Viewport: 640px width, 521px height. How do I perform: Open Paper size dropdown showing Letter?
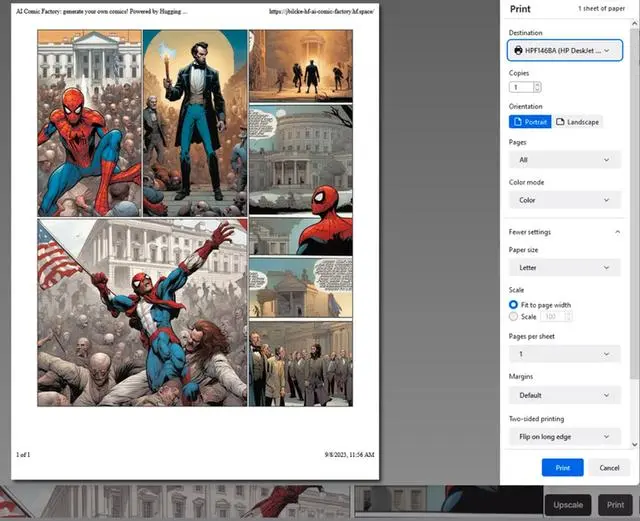pyautogui.click(x=564, y=268)
